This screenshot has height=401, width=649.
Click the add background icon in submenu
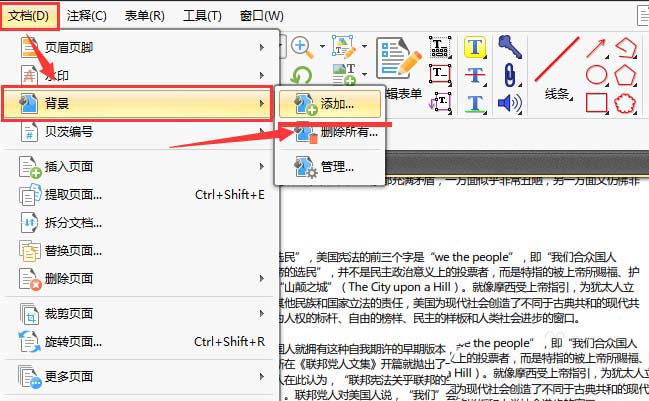click(305, 104)
